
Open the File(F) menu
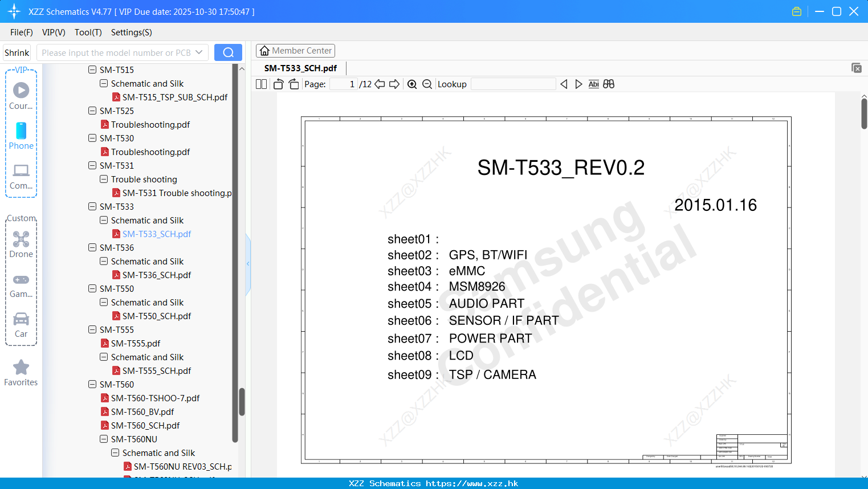[22, 32]
